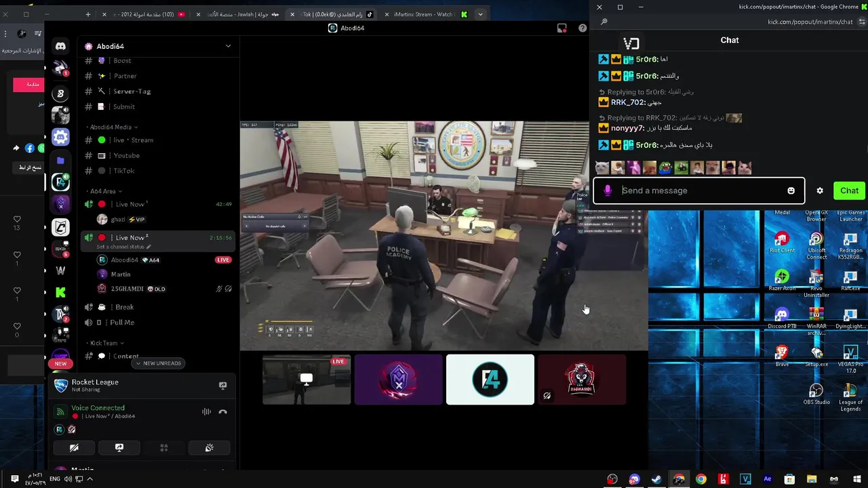Collapse the Abodi64 Media category
Image resolution: width=868 pixels, height=488 pixels.
click(x=112, y=127)
